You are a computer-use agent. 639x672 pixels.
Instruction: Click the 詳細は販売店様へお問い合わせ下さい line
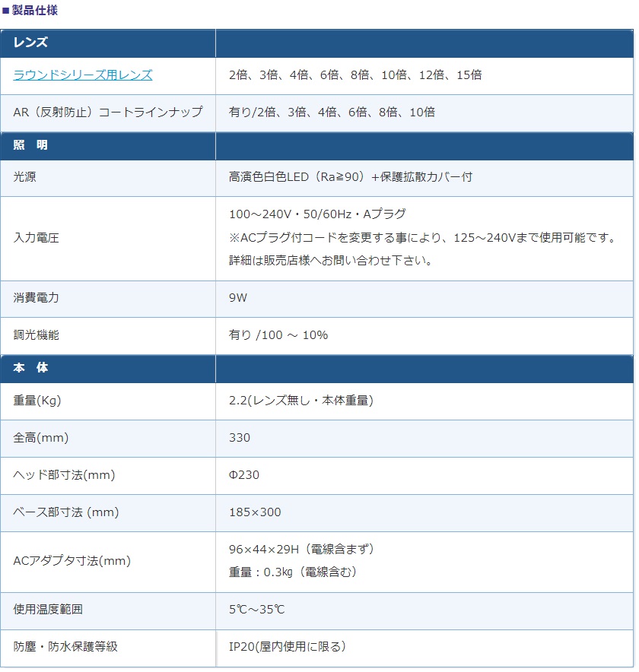pyautogui.click(x=332, y=261)
